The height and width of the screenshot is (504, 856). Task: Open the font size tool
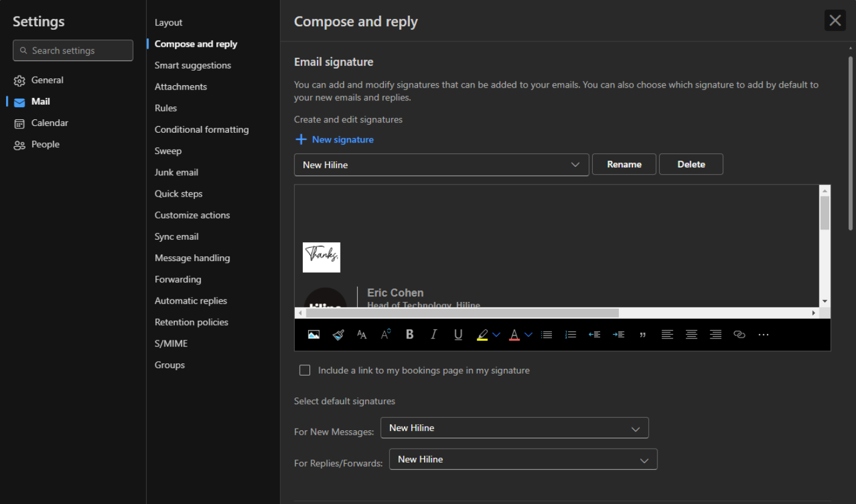tap(362, 334)
